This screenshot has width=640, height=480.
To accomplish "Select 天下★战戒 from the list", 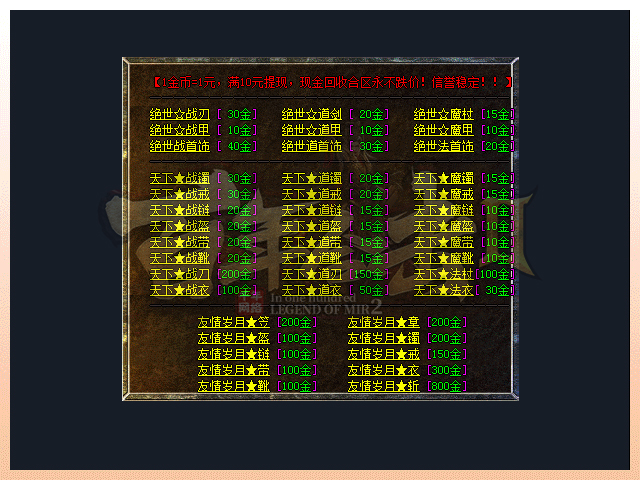I will pyautogui.click(x=180, y=194).
